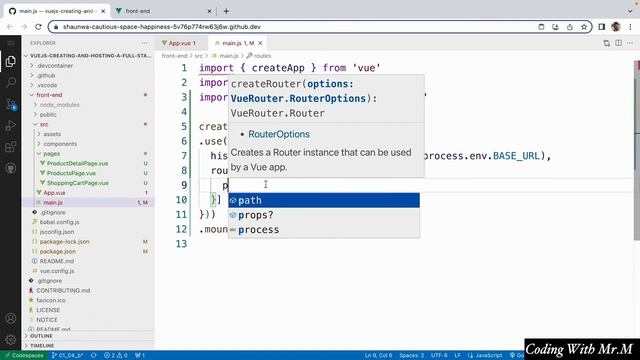640x360 pixels.
Task: Open the browser side panel icon
Action: (602, 27)
